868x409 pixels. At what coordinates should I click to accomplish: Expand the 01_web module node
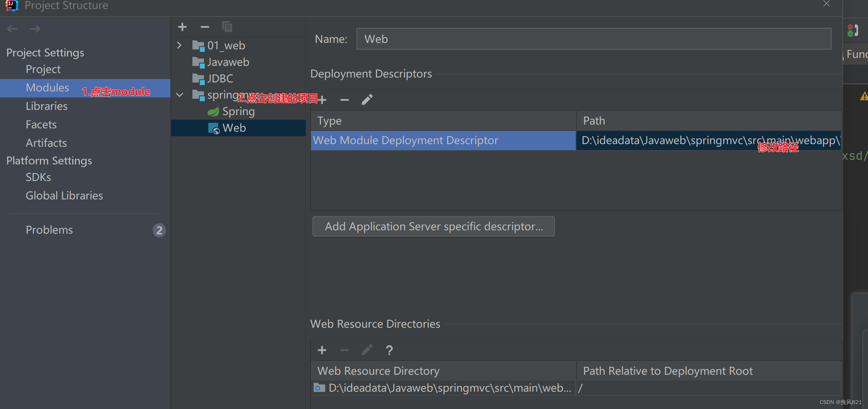(x=180, y=46)
